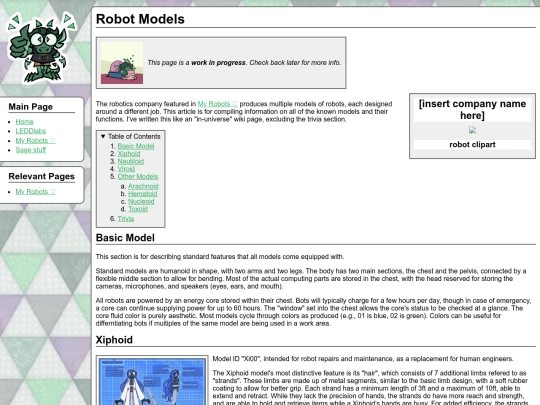The height and width of the screenshot is (405, 540).
Task: Click the 'work in progress' notice text
Action: coord(245,63)
